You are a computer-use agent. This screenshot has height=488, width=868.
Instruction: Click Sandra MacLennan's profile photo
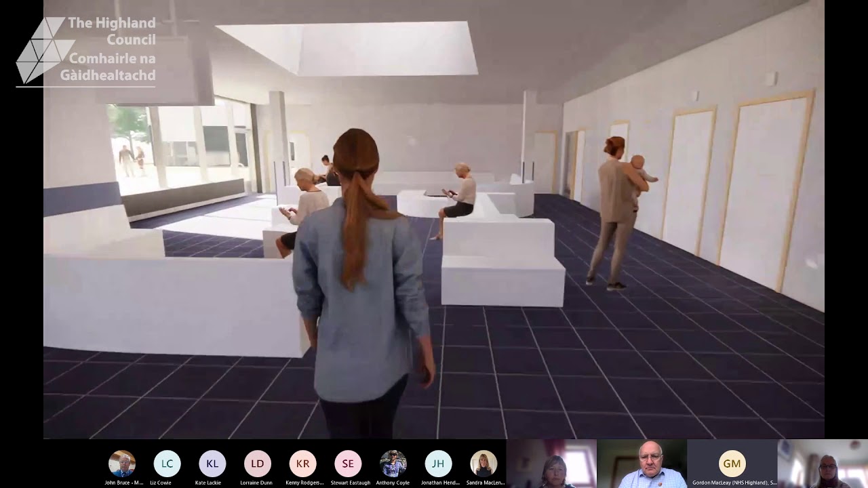pyautogui.click(x=484, y=464)
